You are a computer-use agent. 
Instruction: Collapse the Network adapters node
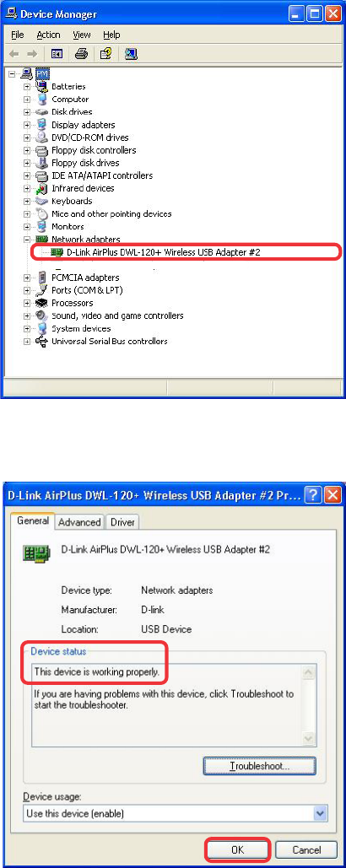26,240
